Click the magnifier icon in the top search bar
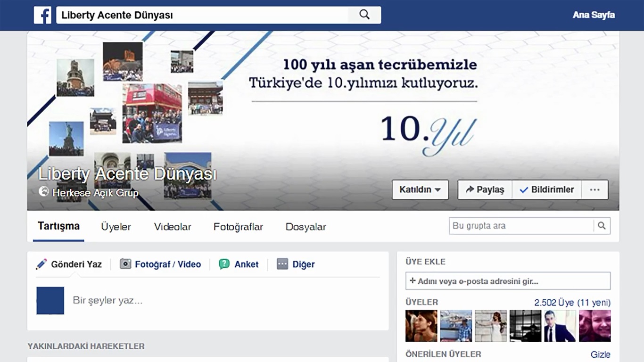Viewport: 644px width, 362px height. pyautogui.click(x=363, y=15)
